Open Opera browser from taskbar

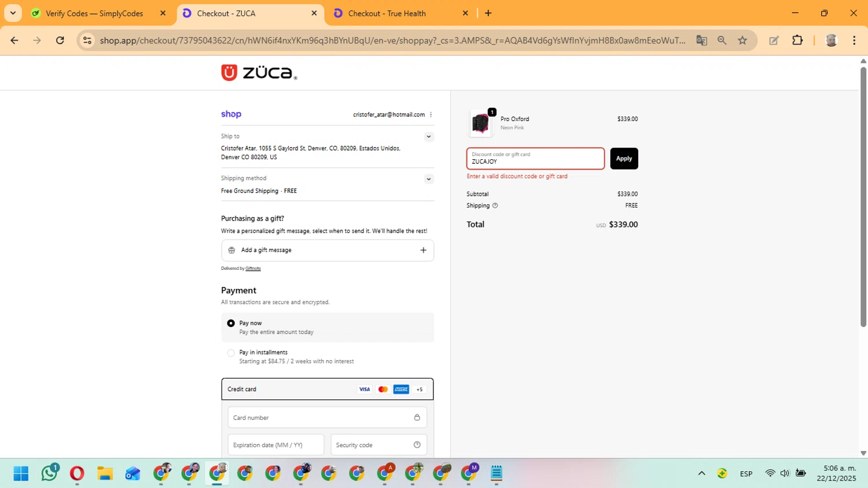point(77,474)
